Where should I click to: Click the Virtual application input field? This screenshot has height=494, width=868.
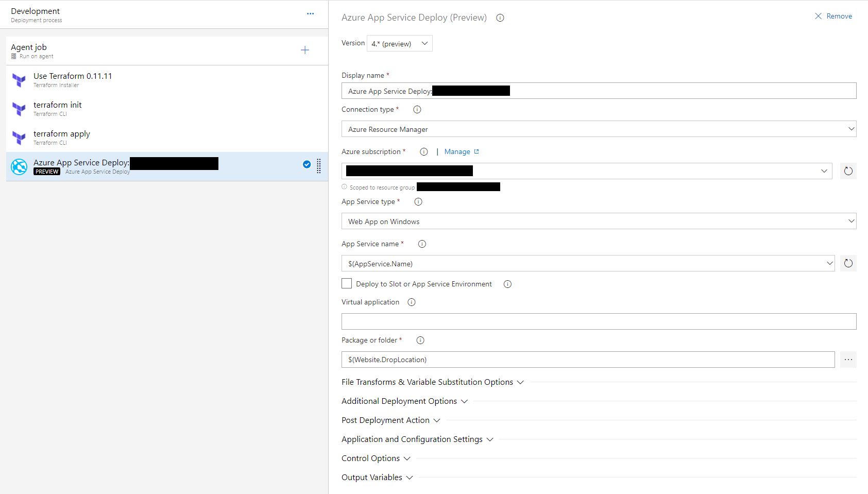[x=599, y=321]
